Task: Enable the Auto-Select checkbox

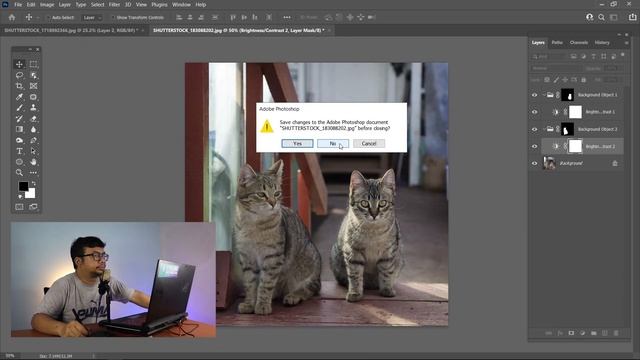Action: click(x=48, y=18)
